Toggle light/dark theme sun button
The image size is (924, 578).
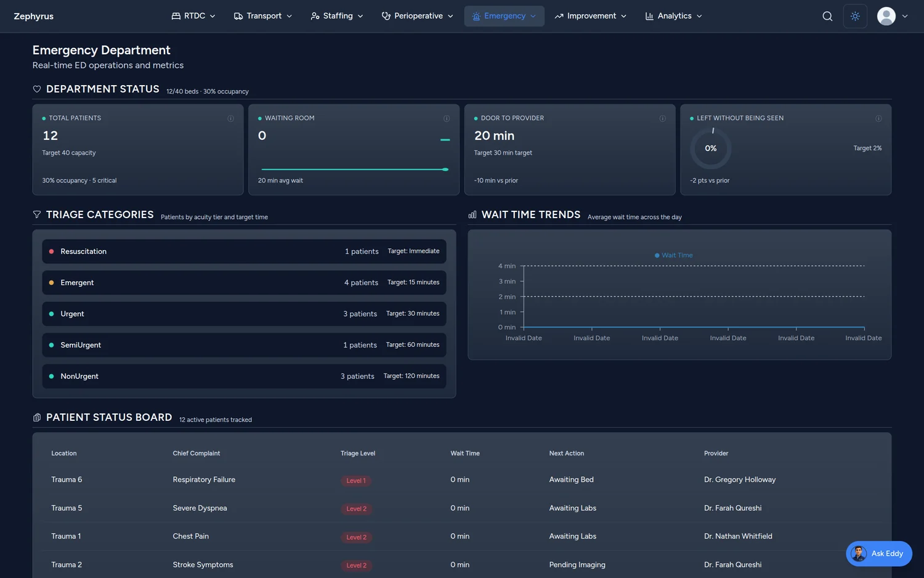pos(855,16)
